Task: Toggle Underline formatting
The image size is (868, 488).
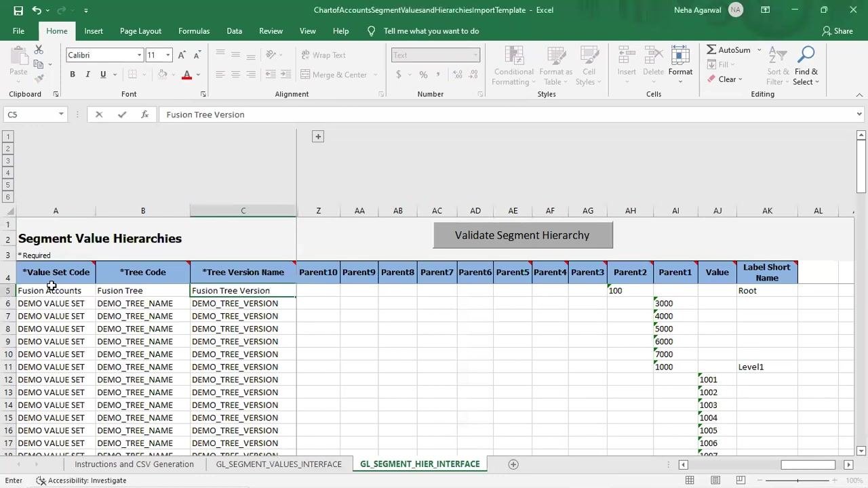Action: (x=103, y=75)
